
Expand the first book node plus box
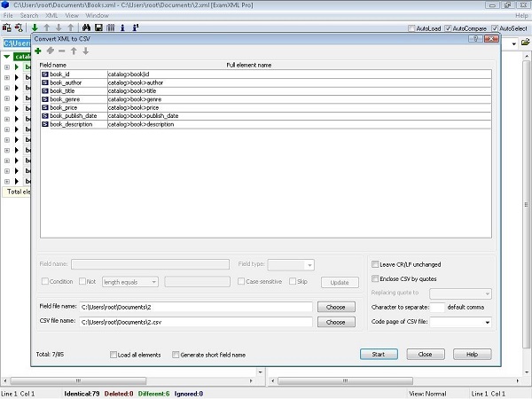(x=7, y=66)
